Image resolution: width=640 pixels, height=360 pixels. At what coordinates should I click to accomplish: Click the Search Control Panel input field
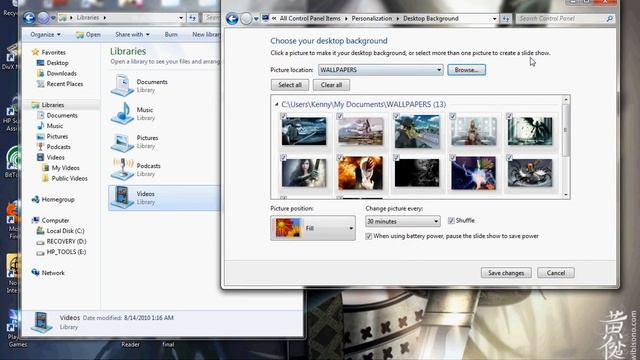point(561,19)
